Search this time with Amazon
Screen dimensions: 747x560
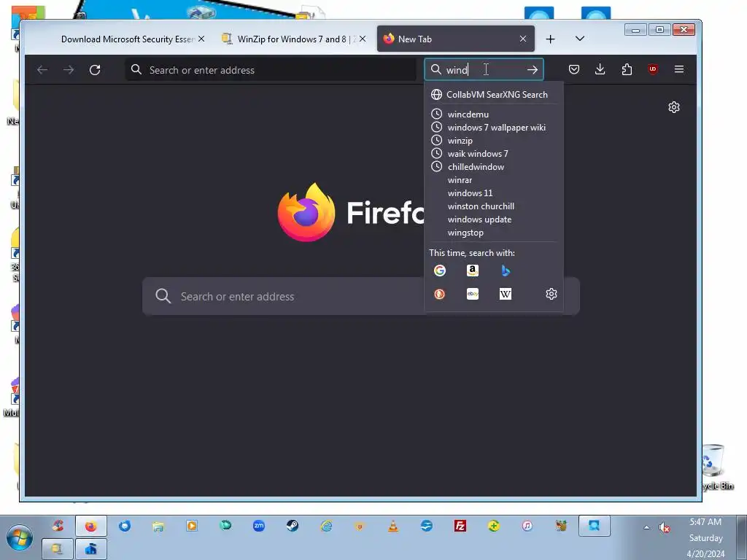point(473,271)
